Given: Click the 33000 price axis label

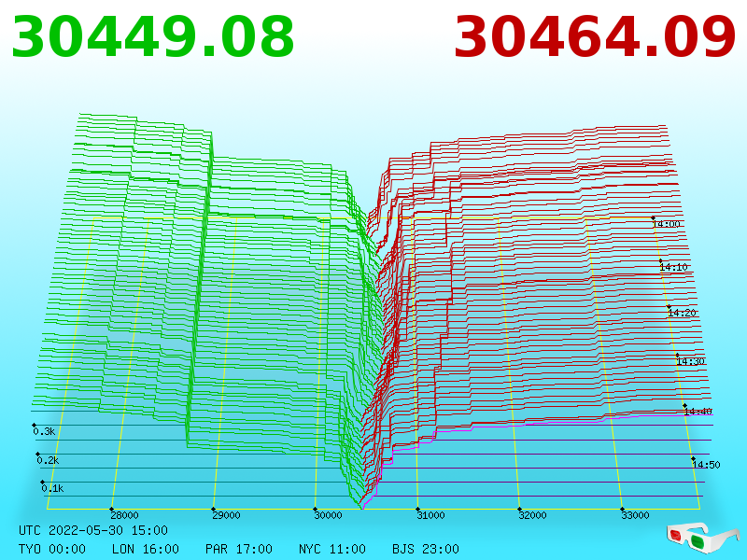Looking at the screenshot, I should (635, 515).
